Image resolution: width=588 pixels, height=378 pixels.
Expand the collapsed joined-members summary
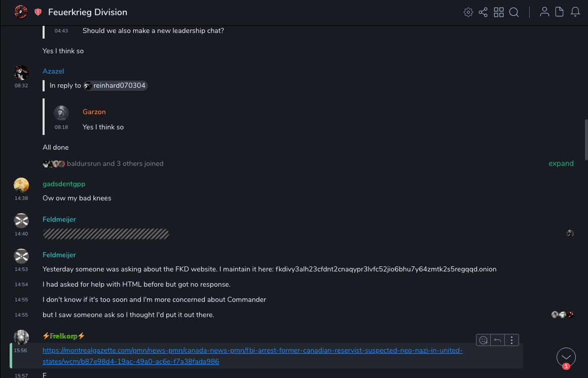(x=561, y=163)
